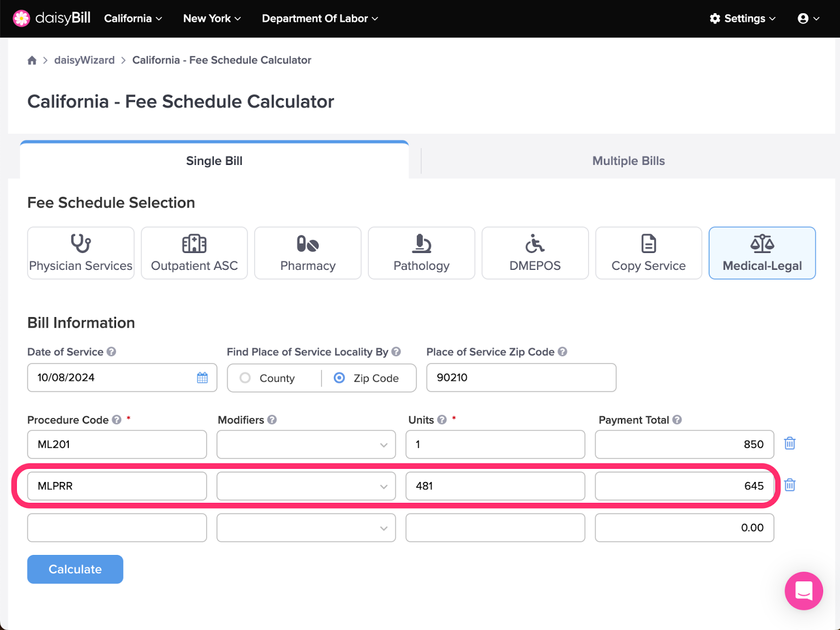Choose County locality radio option
Screen dimensions: 840x630
pos(245,378)
